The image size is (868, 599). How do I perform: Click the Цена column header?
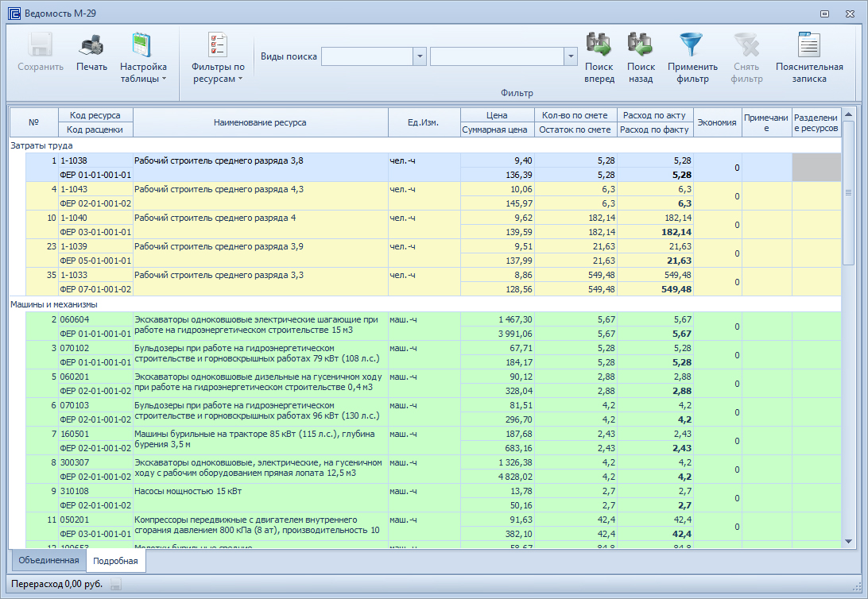(x=497, y=115)
